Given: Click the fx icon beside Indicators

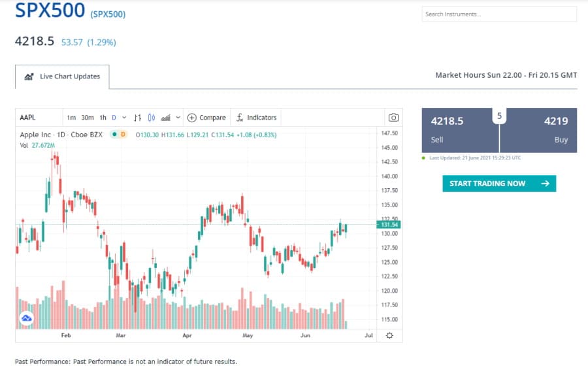Looking at the screenshot, I should (x=240, y=118).
